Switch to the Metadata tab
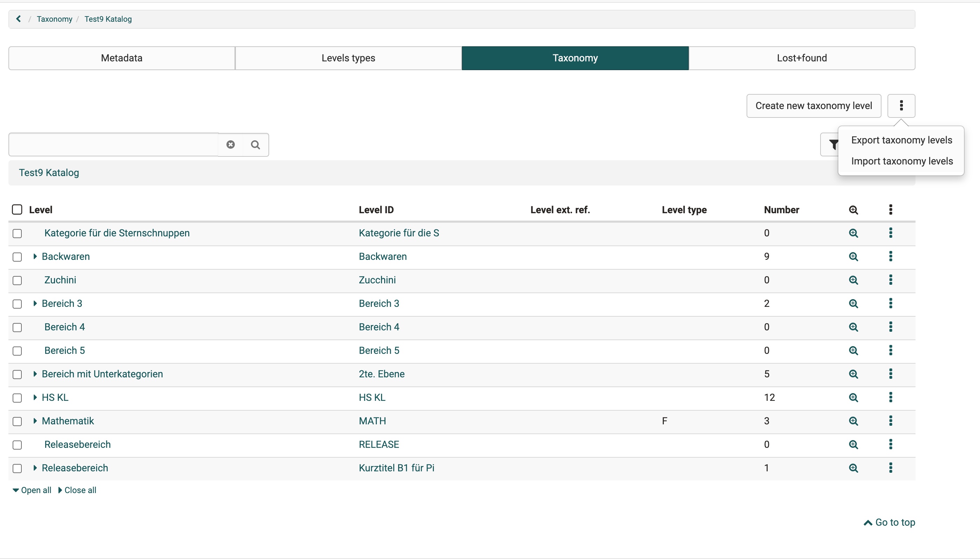The height and width of the screenshot is (559, 980). click(x=122, y=58)
